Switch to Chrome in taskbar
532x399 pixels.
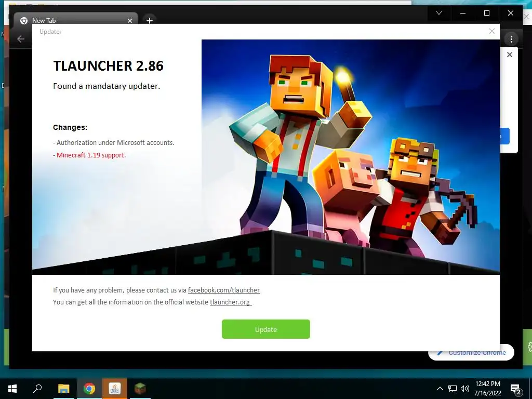(x=89, y=389)
